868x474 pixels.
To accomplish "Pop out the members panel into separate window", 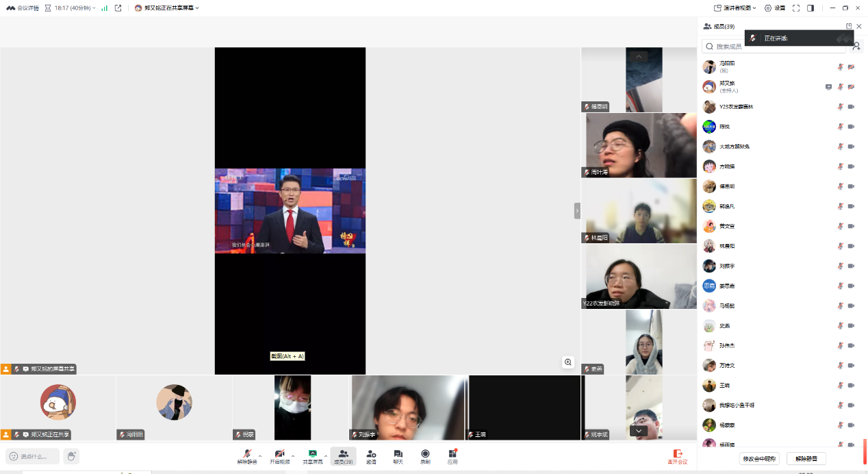I will pyautogui.click(x=849, y=27).
